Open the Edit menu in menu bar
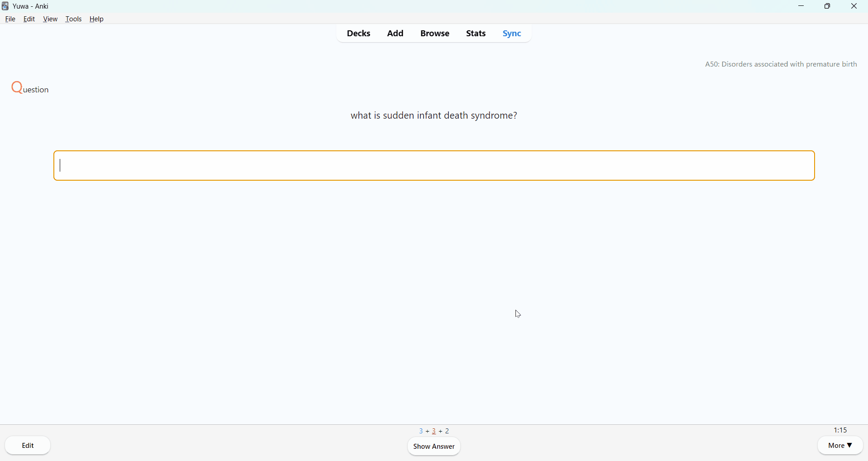 click(x=29, y=19)
